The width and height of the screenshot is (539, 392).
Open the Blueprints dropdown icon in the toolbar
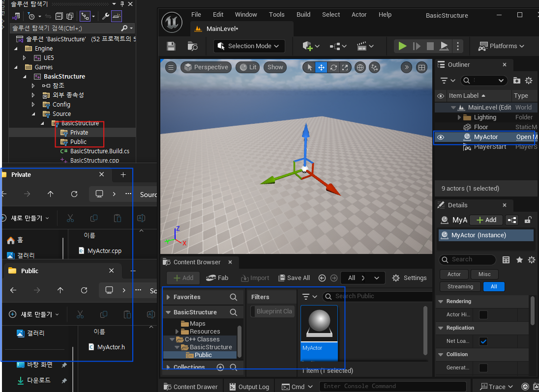pos(338,46)
